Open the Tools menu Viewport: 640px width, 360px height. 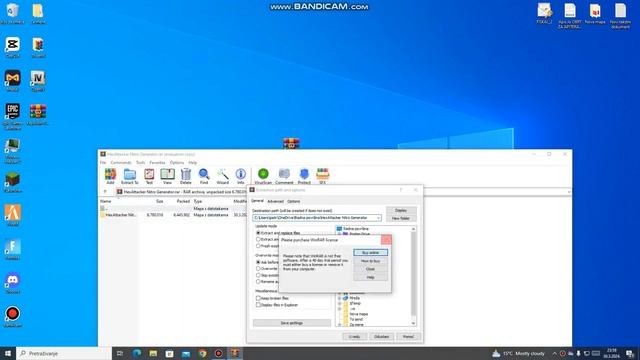pyautogui.click(x=140, y=162)
